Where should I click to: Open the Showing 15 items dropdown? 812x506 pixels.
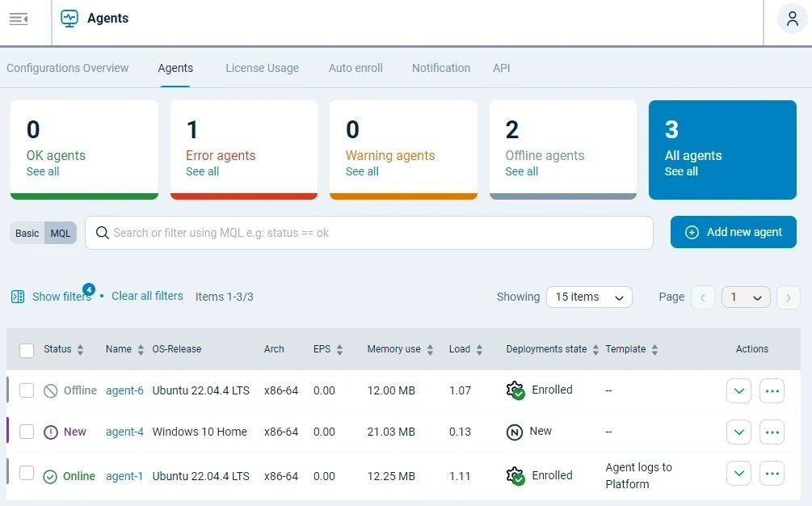coord(589,297)
